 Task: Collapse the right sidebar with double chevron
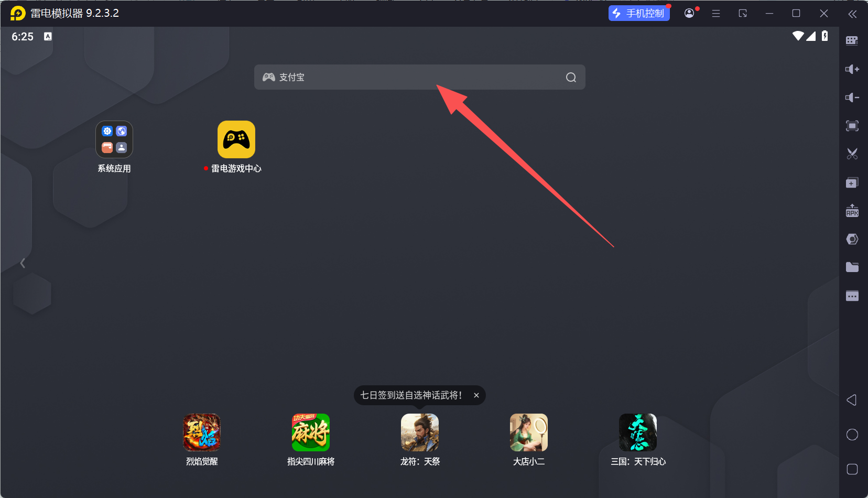(852, 14)
